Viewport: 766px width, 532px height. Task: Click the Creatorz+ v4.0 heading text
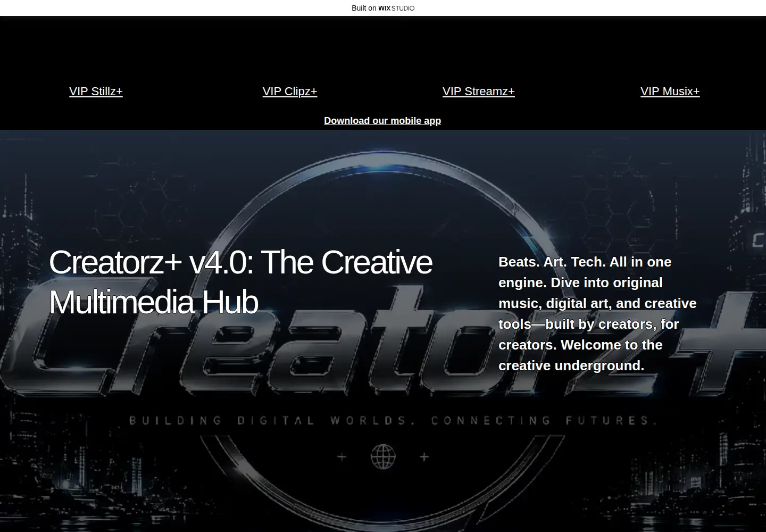(240, 282)
